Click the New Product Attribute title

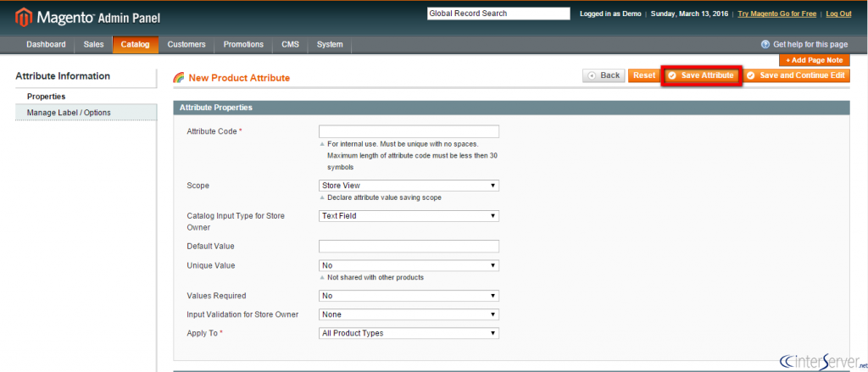coord(239,78)
